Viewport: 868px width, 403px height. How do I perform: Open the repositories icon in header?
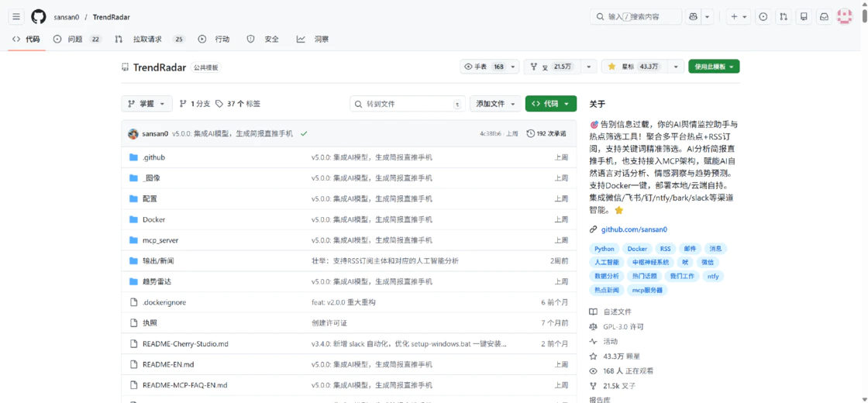(x=804, y=16)
